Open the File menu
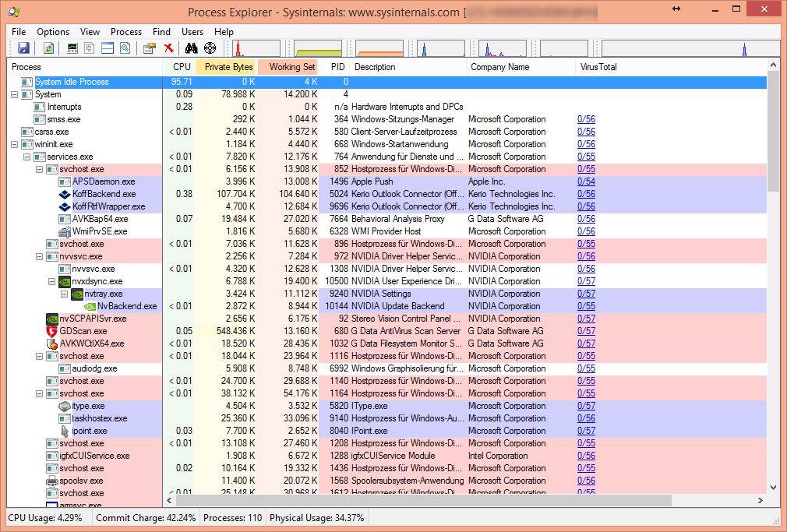The image size is (787, 532). click(x=19, y=32)
